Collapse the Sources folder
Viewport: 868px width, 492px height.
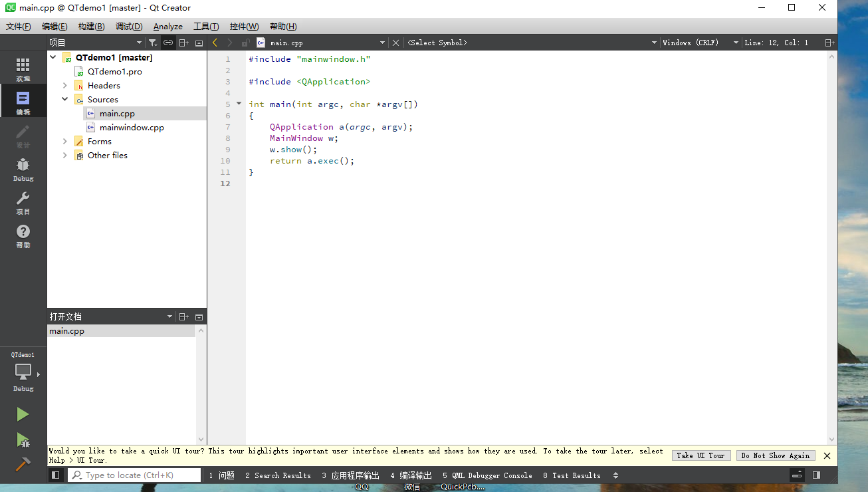(64, 100)
